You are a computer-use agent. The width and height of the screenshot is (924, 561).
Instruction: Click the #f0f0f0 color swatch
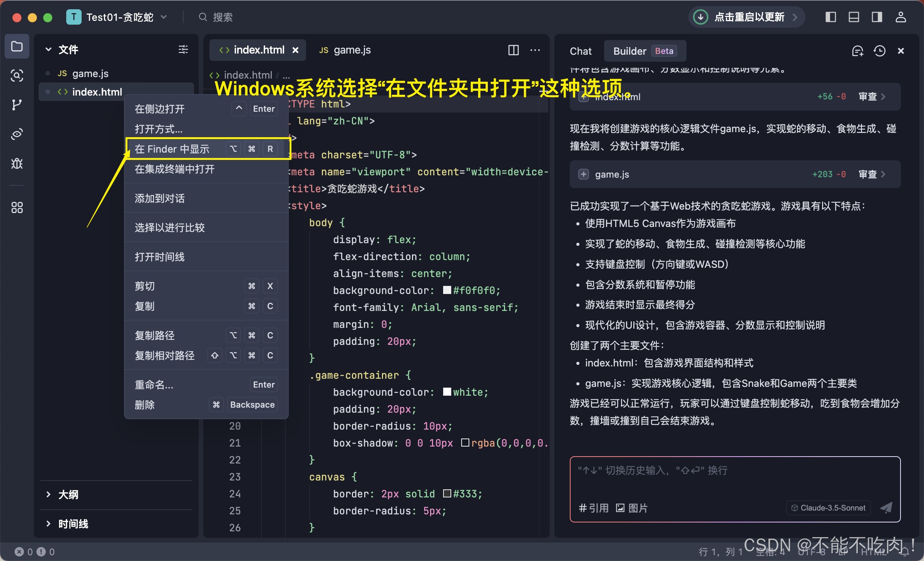coord(447,290)
